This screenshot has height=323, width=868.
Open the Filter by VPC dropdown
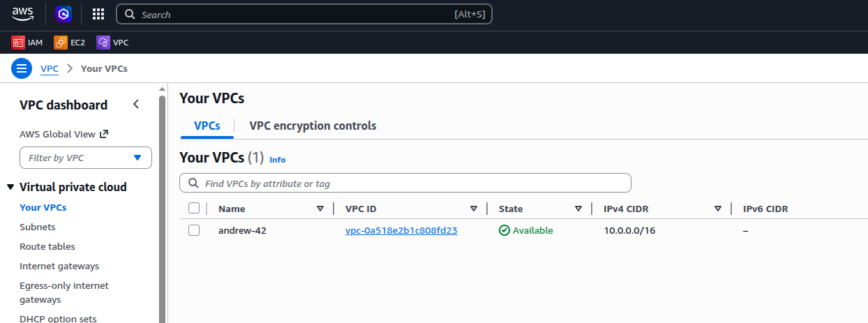[x=86, y=158]
